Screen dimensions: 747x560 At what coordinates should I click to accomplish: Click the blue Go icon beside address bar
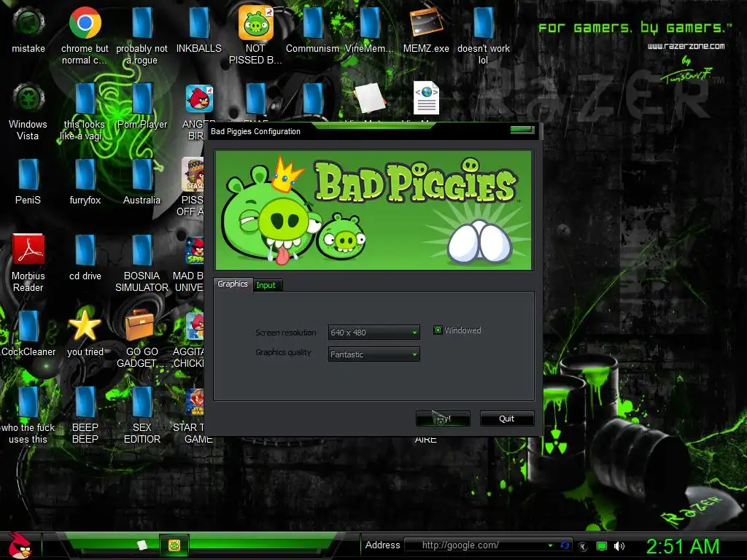[x=565, y=545]
